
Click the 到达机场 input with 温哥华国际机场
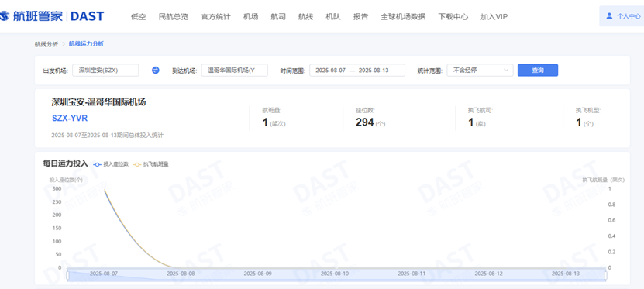235,71
